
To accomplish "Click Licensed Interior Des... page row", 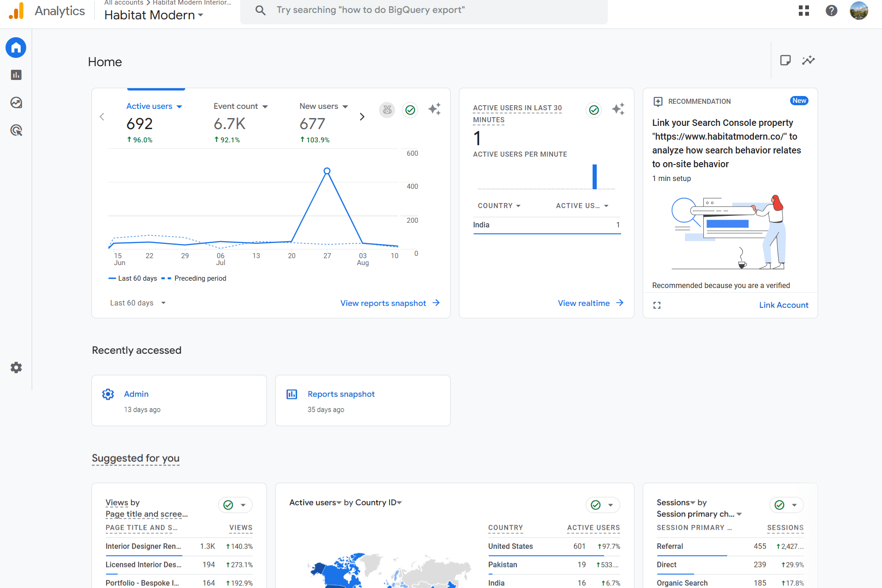I will coord(179,565).
